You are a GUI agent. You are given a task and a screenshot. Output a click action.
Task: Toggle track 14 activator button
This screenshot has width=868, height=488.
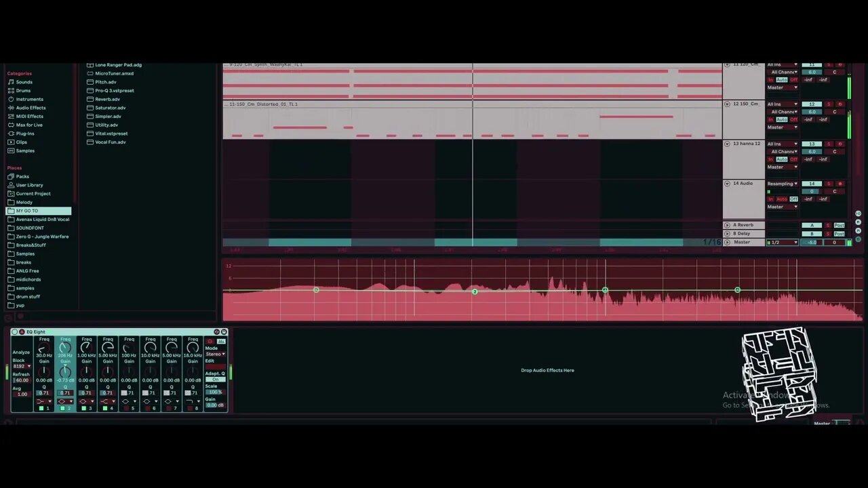click(812, 184)
